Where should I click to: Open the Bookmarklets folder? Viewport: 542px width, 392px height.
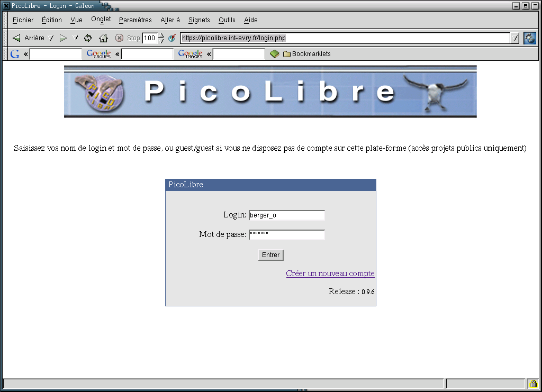pos(306,54)
